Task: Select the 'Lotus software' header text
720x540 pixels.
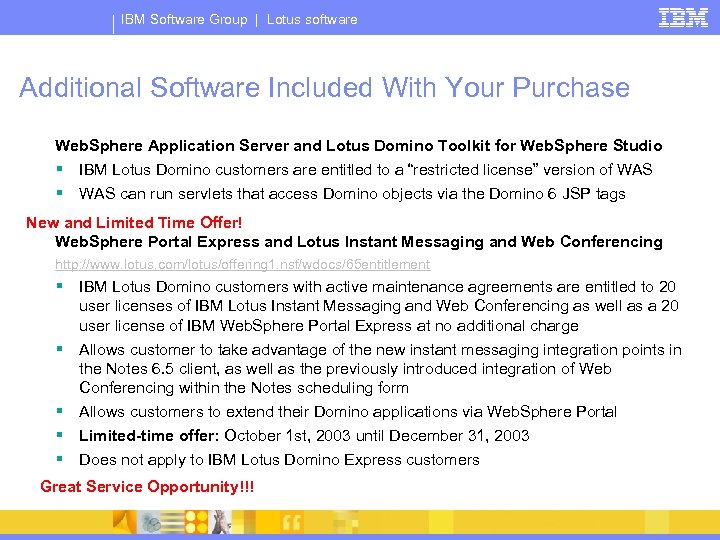Action: coord(312,19)
